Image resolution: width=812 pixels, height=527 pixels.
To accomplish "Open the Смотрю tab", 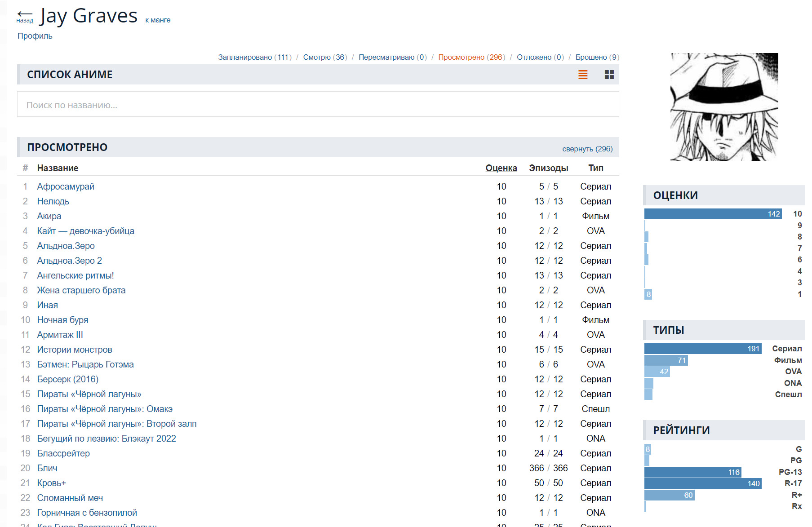I will pyautogui.click(x=324, y=57).
